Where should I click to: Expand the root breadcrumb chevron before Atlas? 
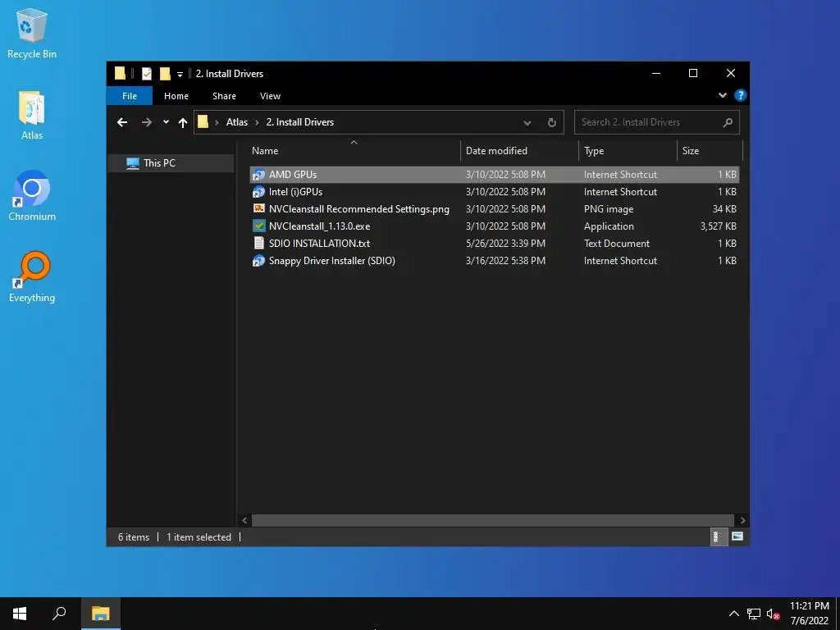point(217,122)
